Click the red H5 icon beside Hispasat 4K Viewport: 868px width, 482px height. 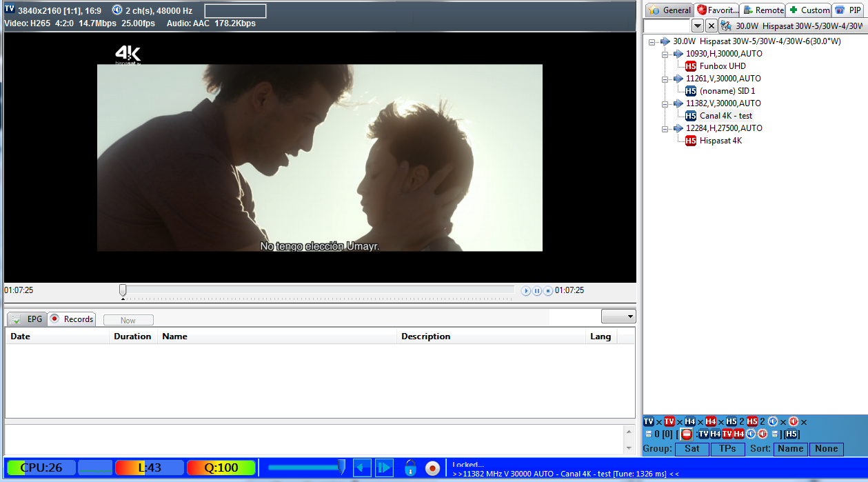691,141
